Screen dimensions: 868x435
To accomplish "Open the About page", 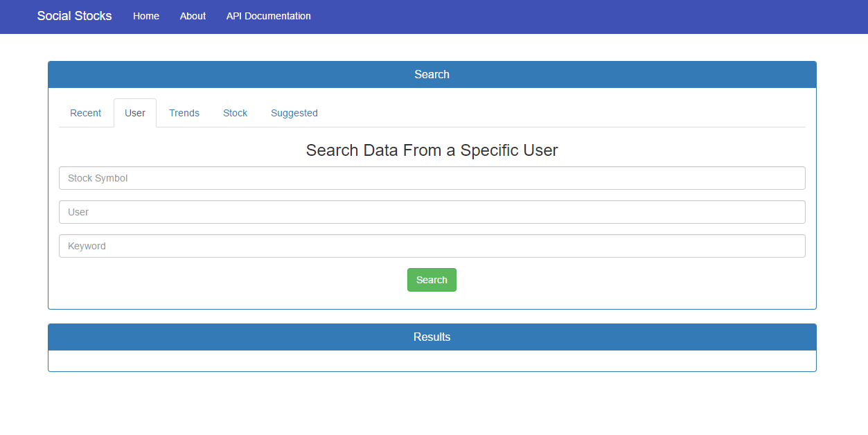I will tap(192, 16).
